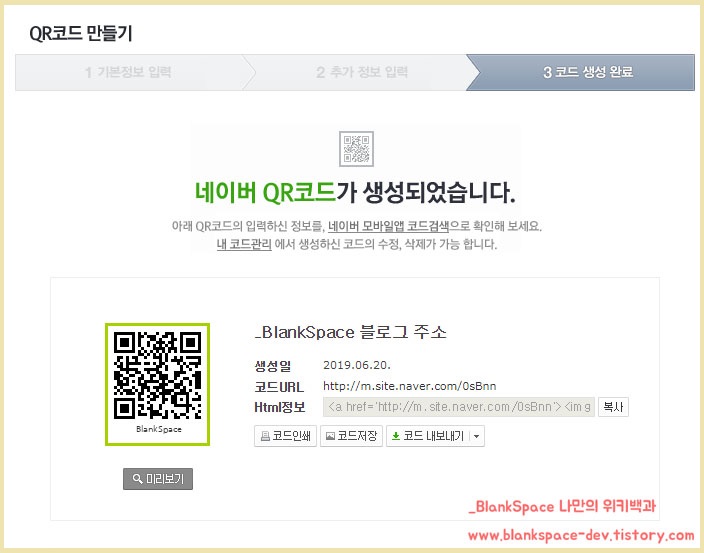Click 네이버 QR코드가 생성되었습니다 headline
This screenshot has width=704, height=553.
pyautogui.click(x=355, y=192)
